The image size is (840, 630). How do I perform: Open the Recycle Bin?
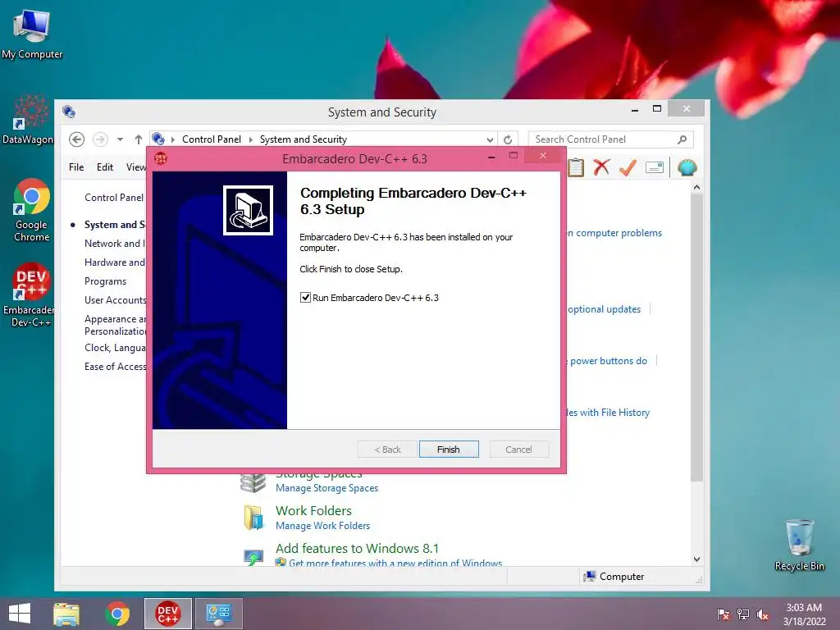pos(799,545)
